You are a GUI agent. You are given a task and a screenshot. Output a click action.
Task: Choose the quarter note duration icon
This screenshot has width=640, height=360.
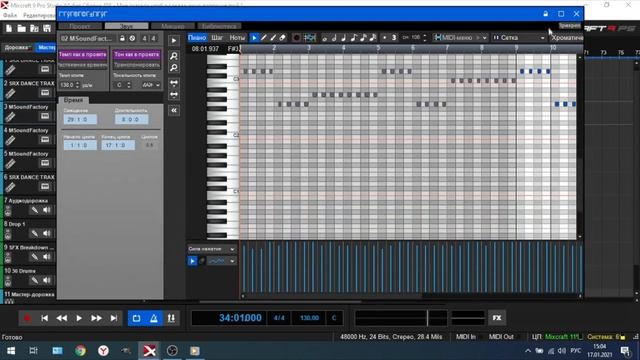click(x=344, y=38)
